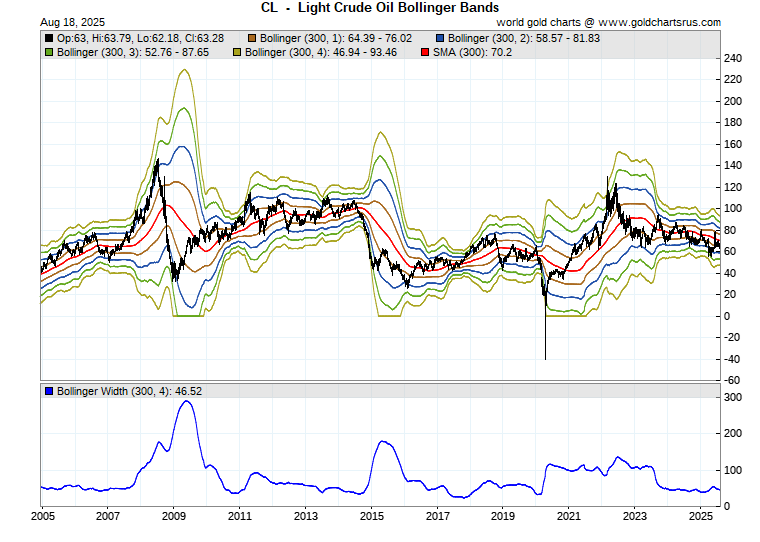Click the 2015 year label on time axis
This screenshot has width=760, height=542.
click(371, 516)
